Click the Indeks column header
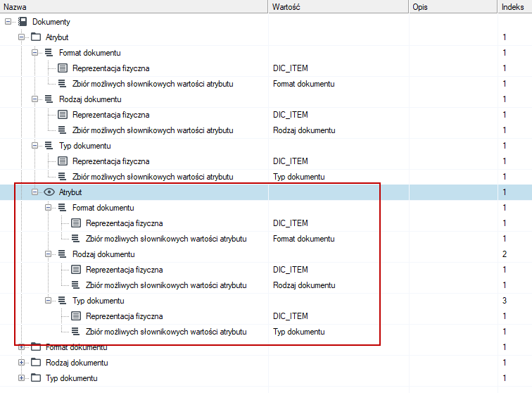This screenshot has height=393, width=532. click(515, 7)
